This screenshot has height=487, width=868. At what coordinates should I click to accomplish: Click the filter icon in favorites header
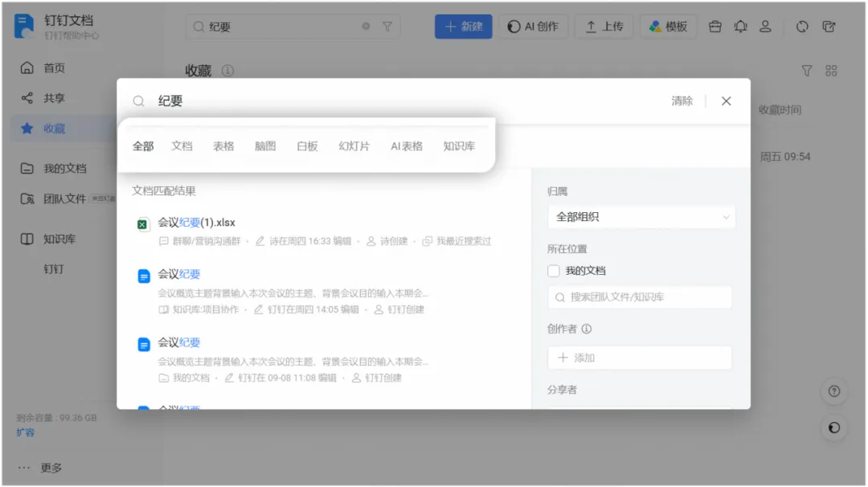coord(807,71)
